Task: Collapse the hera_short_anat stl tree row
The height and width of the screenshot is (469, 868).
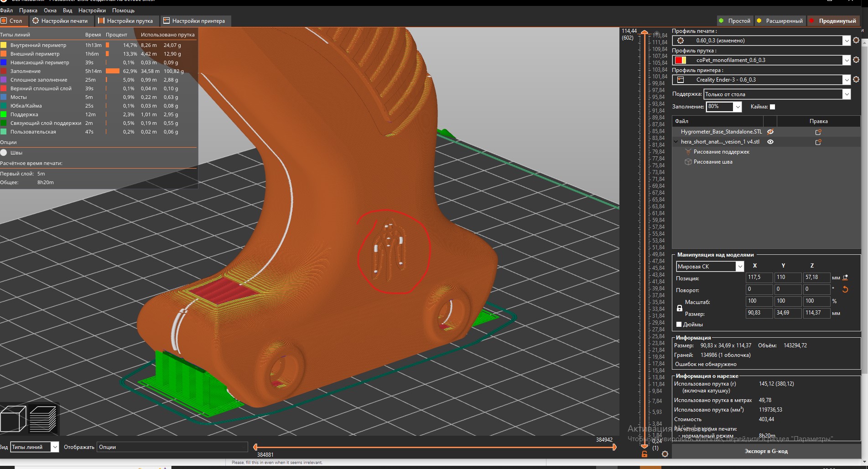Action: [676, 142]
